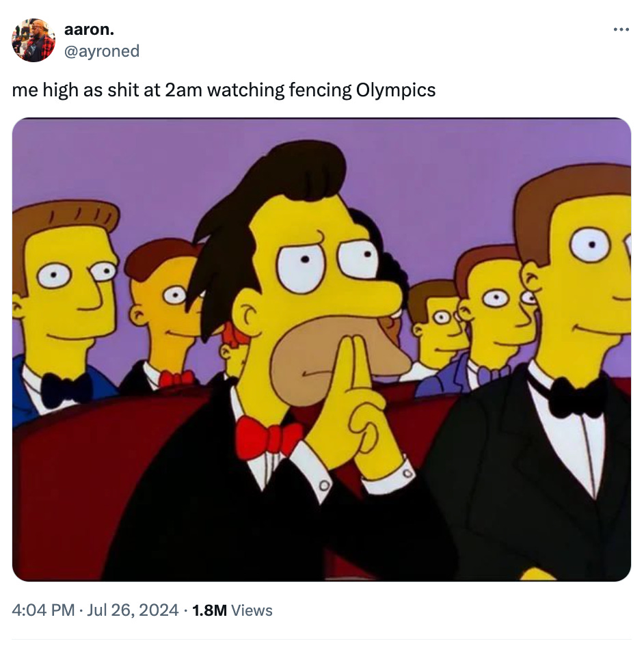
Task: Click the red bow tie on center character
Action: pyautogui.click(x=268, y=437)
